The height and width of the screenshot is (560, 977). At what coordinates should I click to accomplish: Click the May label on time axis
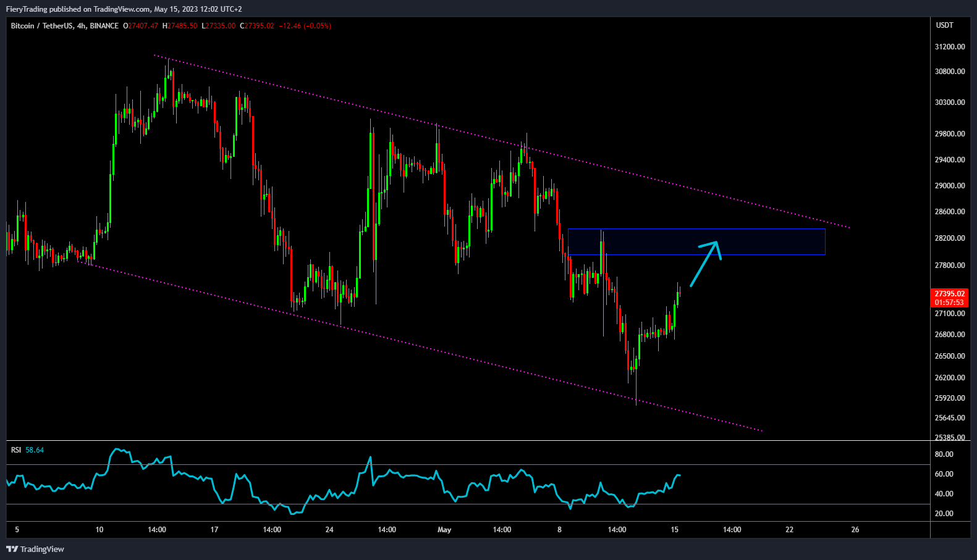444,530
